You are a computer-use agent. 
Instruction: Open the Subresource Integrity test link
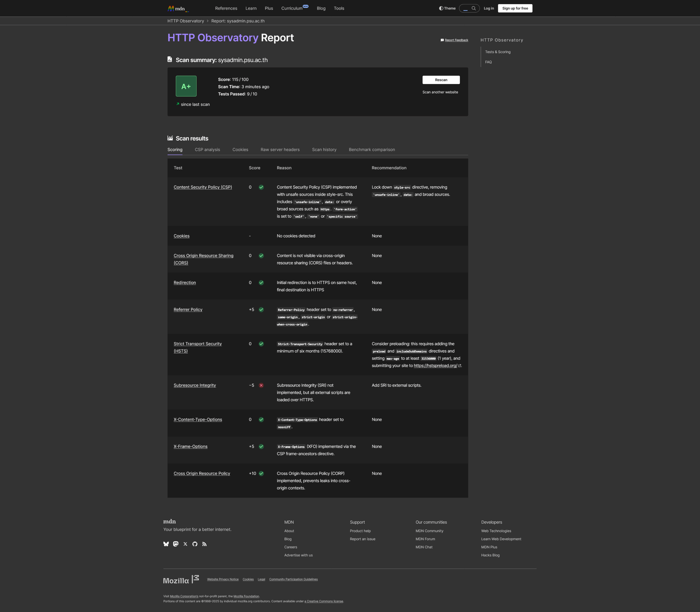(x=194, y=385)
